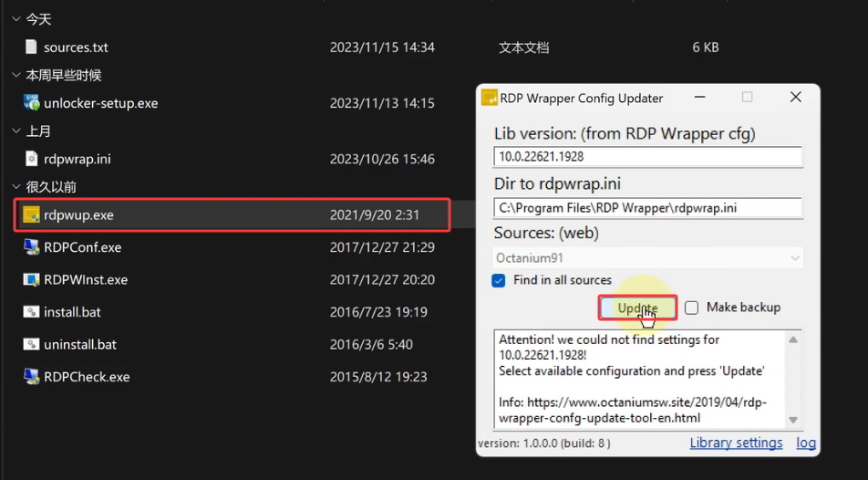Collapse the 很久以前 group

click(15, 187)
